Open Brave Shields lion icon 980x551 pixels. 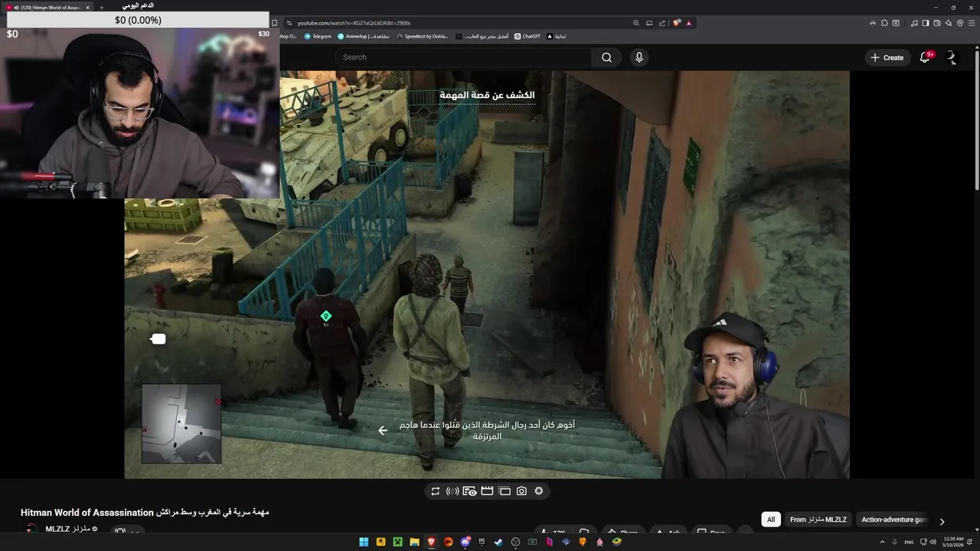pos(677,23)
